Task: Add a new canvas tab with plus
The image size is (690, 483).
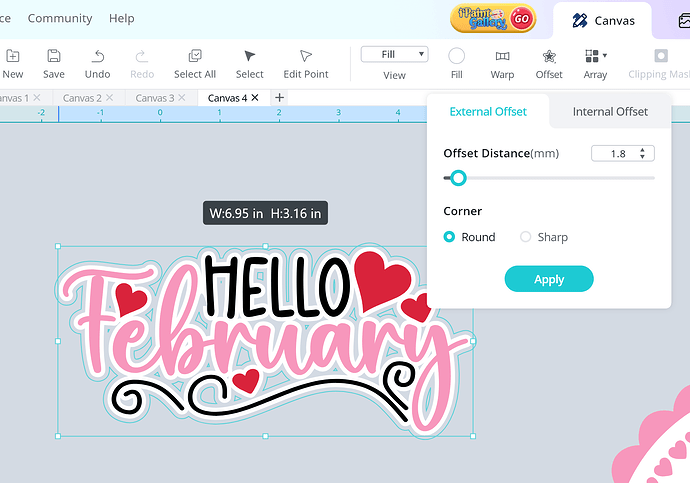Action: coord(279,97)
